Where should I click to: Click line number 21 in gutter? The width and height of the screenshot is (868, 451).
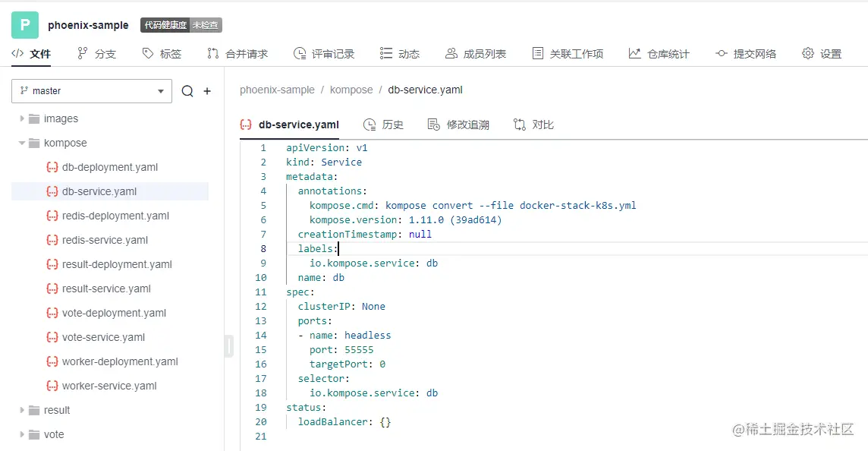coord(261,436)
